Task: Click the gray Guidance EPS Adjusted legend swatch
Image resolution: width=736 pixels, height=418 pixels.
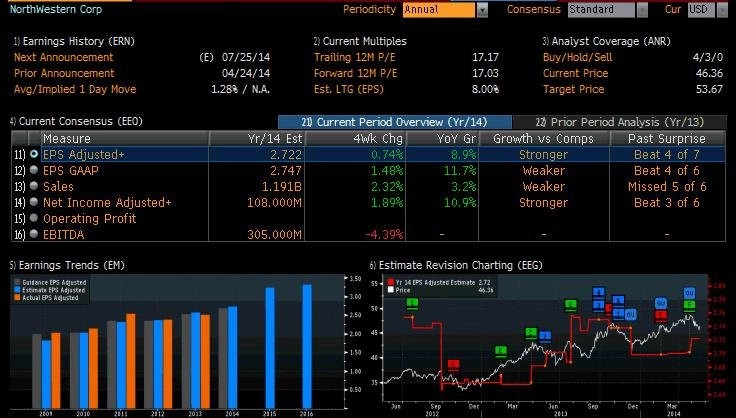Action: (17, 282)
